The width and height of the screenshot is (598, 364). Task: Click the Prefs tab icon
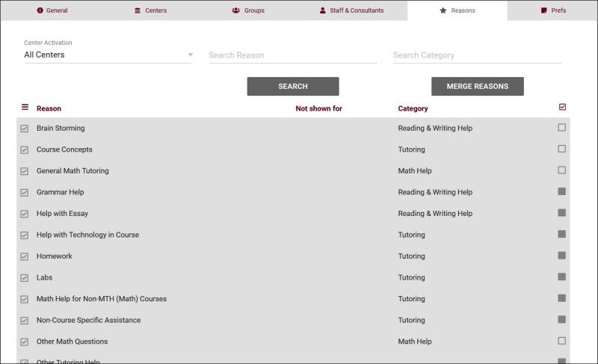coord(543,10)
